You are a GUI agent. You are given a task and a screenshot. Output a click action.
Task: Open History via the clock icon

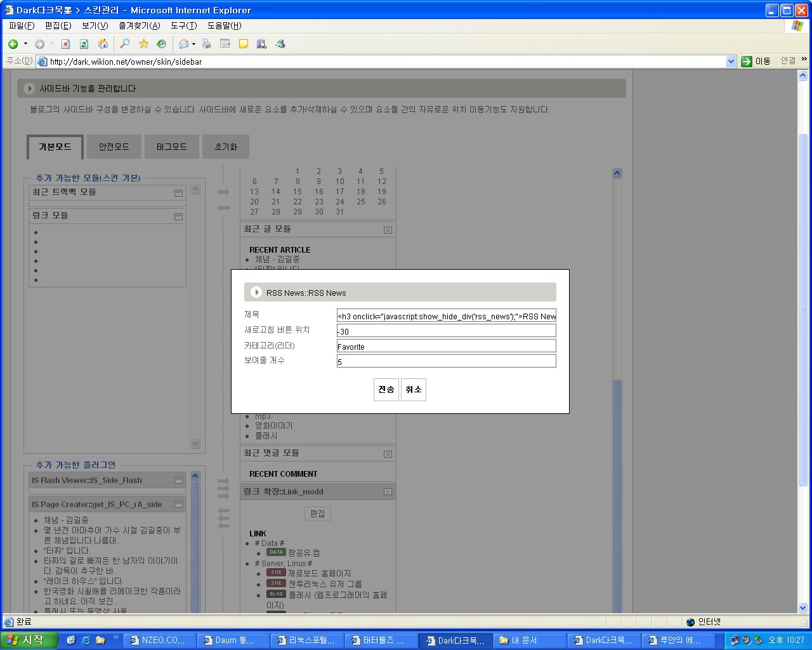pyautogui.click(x=162, y=44)
